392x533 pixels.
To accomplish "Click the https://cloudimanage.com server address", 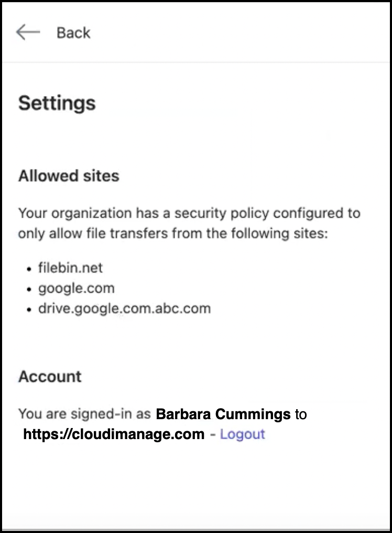I will coord(114,434).
